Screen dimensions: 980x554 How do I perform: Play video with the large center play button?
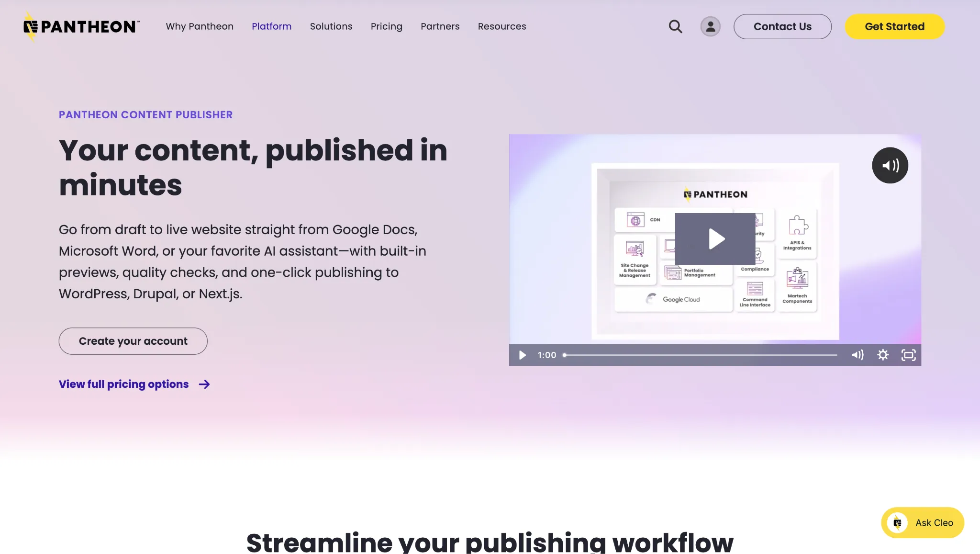tap(715, 239)
